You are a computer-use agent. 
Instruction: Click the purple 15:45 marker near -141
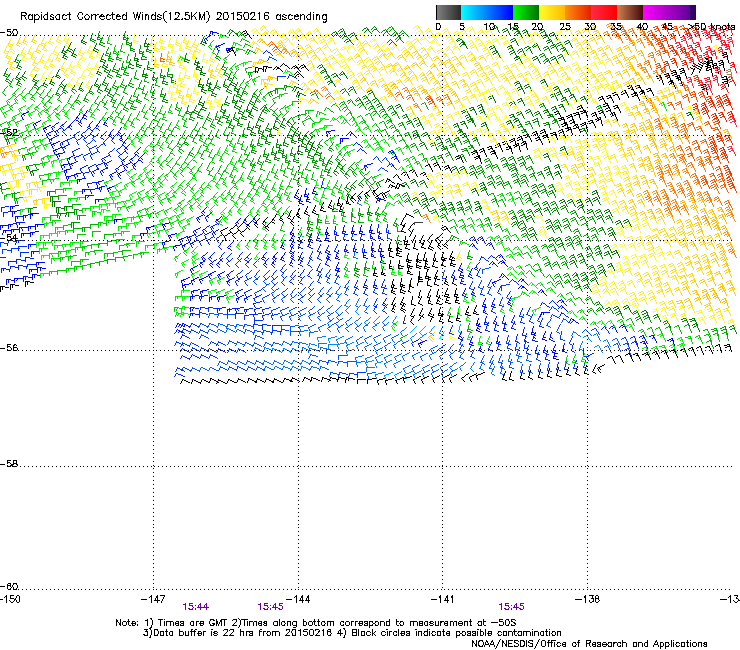[x=512, y=607]
